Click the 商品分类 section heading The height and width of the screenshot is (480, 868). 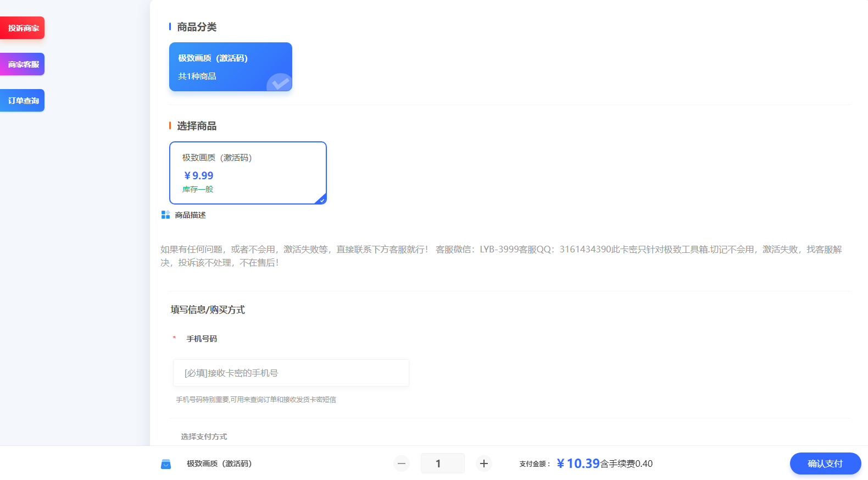point(197,27)
